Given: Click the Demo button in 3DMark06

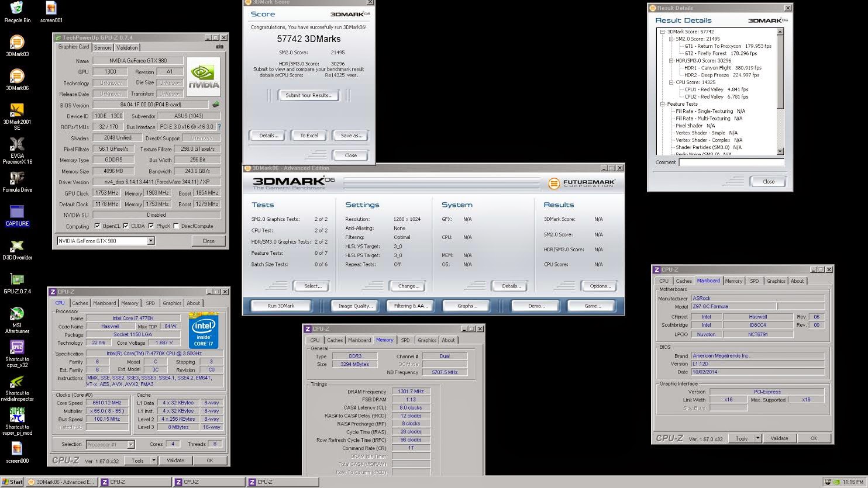Looking at the screenshot, I should pyautogui.click(x=536, y=306).
